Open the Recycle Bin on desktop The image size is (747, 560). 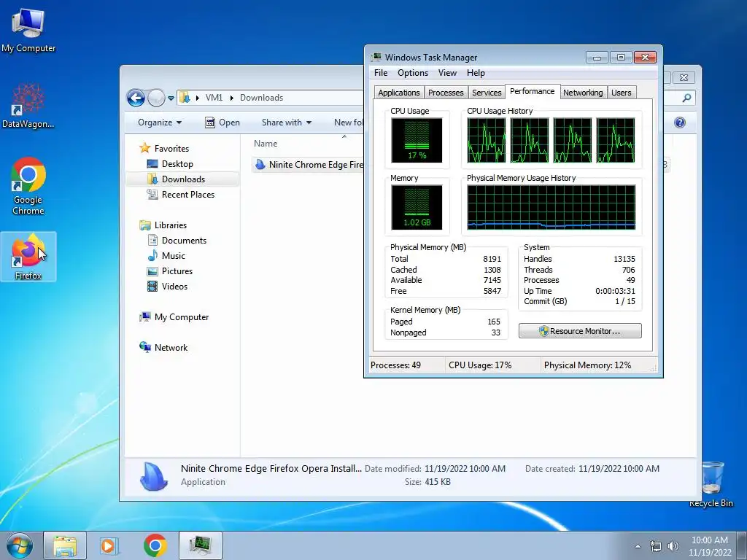point(711,484)
